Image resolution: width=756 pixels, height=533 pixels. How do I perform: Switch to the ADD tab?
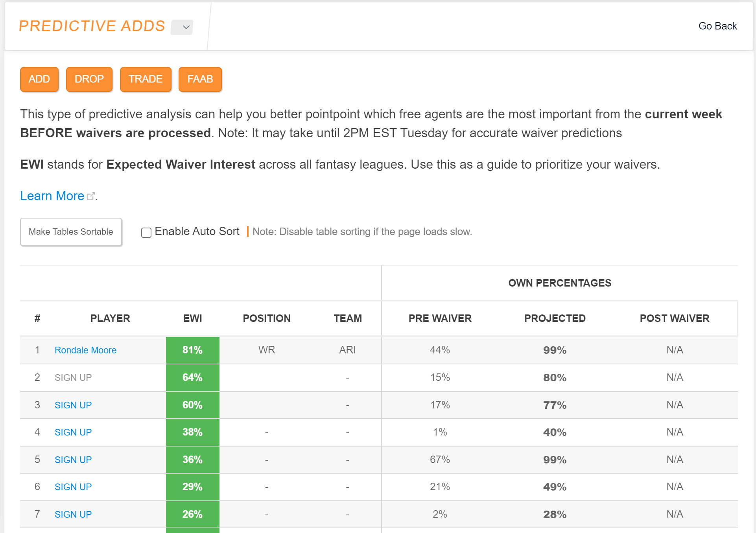pyautogui.click(x=39, y=79)
